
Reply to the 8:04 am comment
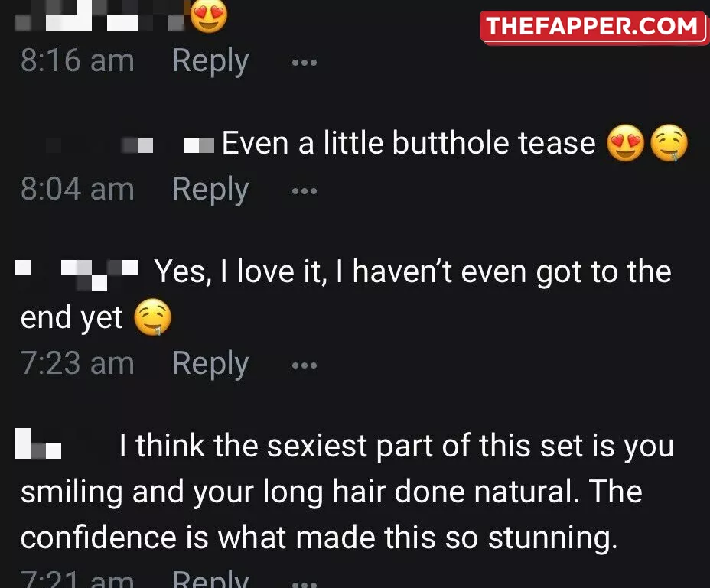pyautogui.click(x=210, y=190)
